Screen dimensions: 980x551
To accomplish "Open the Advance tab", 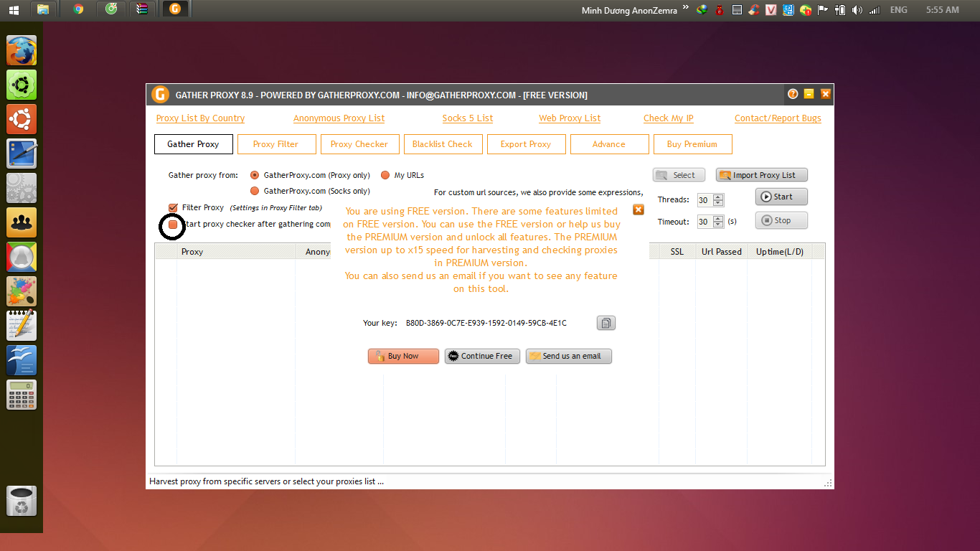I will [610, 144].
